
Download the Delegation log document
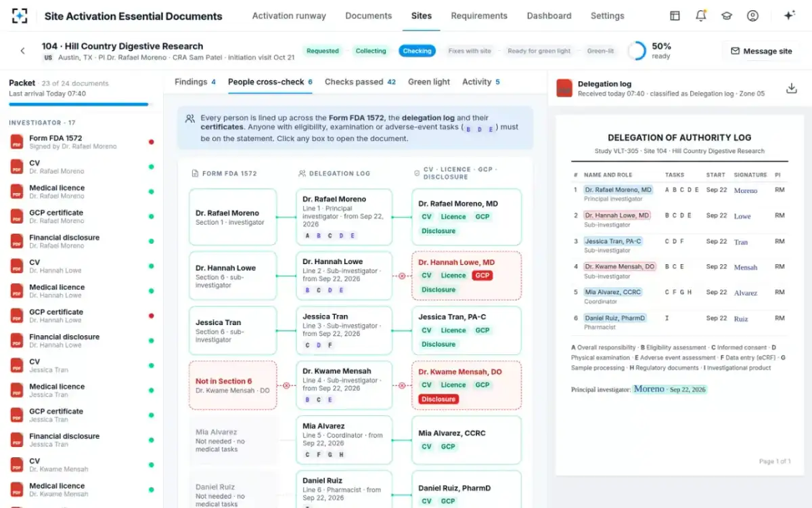pyautogui.click(x=791, y=88)
